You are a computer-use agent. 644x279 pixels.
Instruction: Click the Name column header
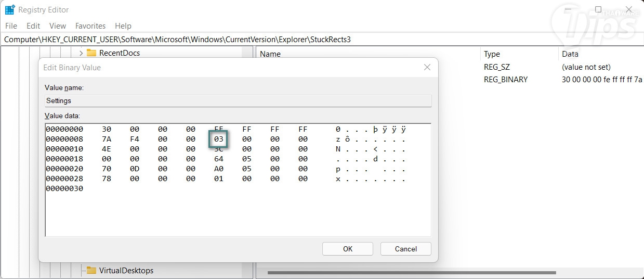[270, 54]
